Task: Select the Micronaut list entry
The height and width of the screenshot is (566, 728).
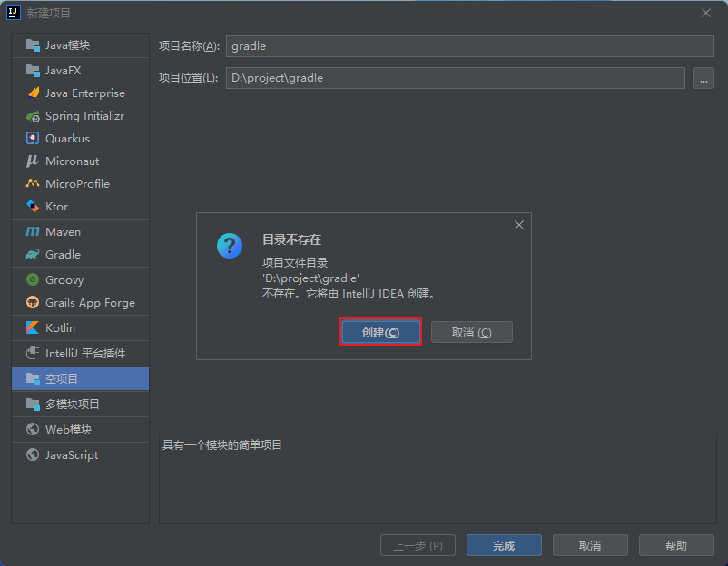Action: [x=80, y=161]
